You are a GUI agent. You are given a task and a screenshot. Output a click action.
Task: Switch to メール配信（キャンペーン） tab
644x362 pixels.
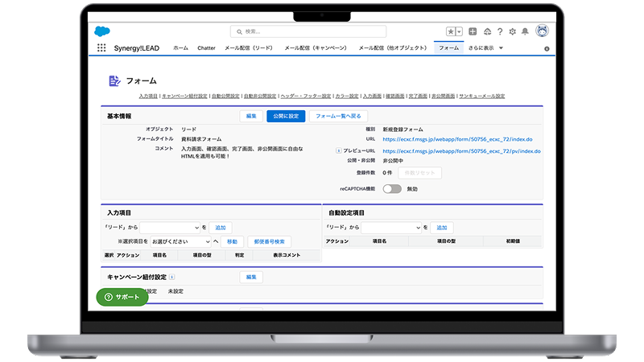[316, 48]
